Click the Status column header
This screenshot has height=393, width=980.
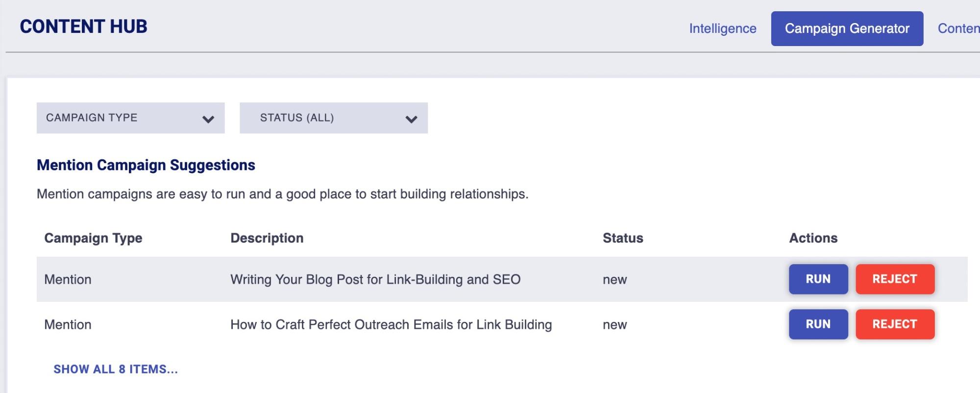click(x=623, y=238)
